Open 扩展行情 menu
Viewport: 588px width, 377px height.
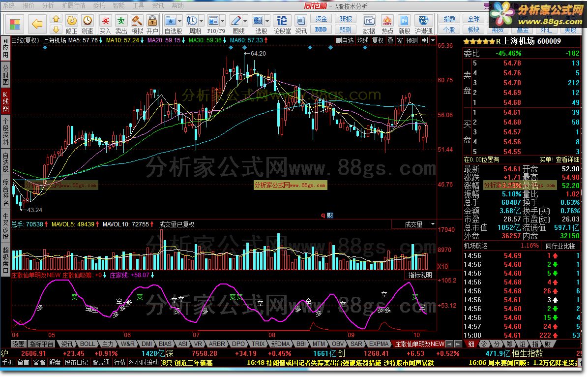(74, 5)
